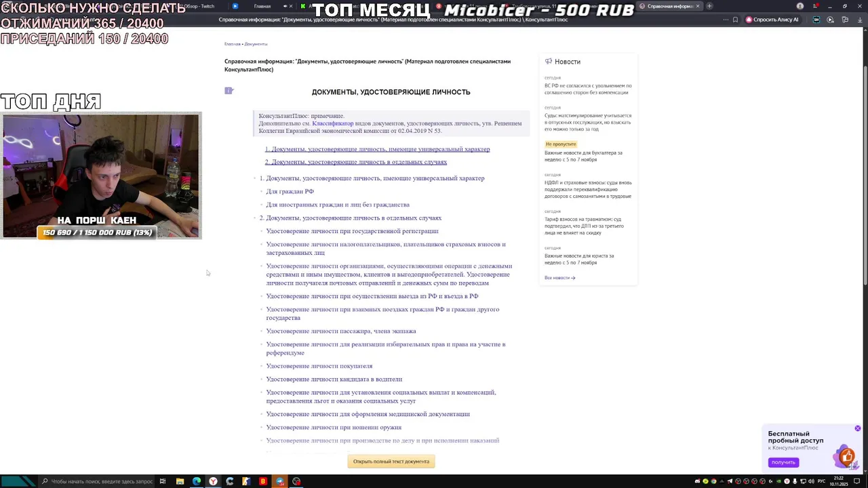This screenshot has width=868, height=488.
Task: Click the Новости heading
Action: pos(567,62)
